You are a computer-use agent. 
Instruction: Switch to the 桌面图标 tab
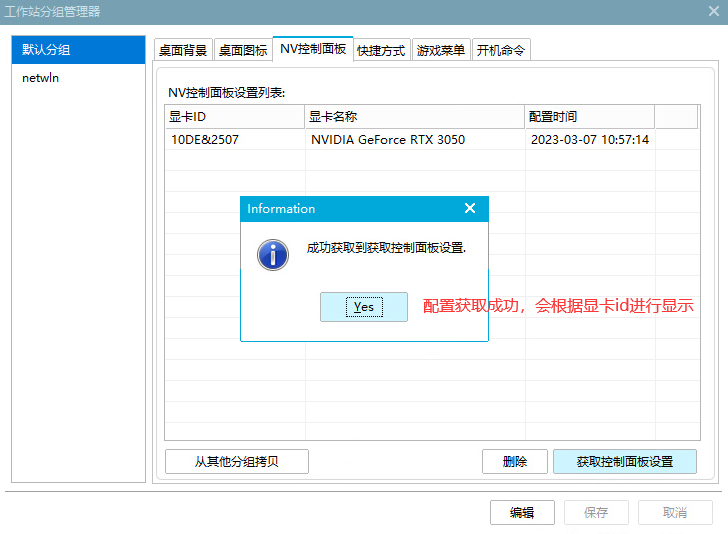click(x=243, y=50)
